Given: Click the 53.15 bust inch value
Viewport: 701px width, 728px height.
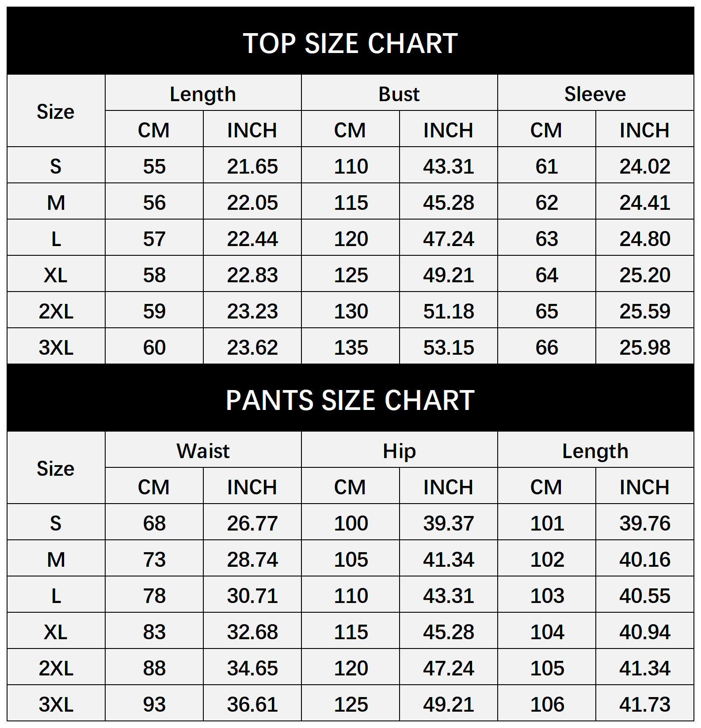Looking at the screenshot, I should point(449,348).
